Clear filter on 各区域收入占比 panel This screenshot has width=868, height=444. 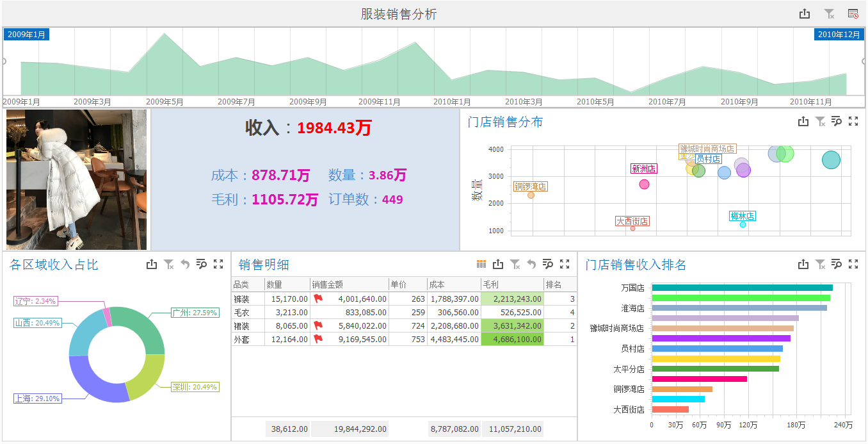[169, 264]
